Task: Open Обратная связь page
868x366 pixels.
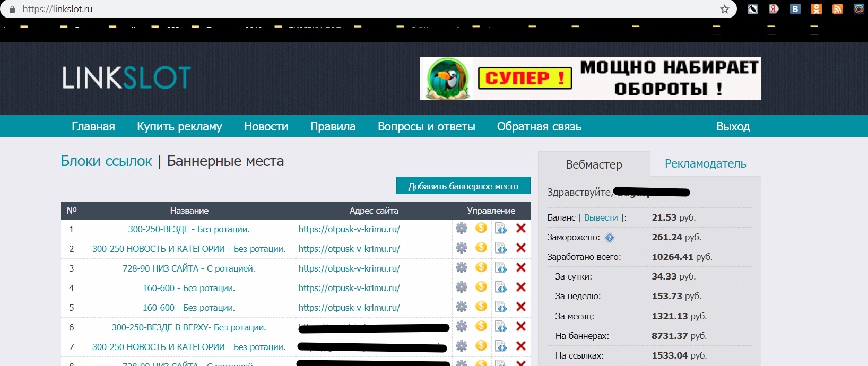Action: pyautogui.click(x=539, y=127)
